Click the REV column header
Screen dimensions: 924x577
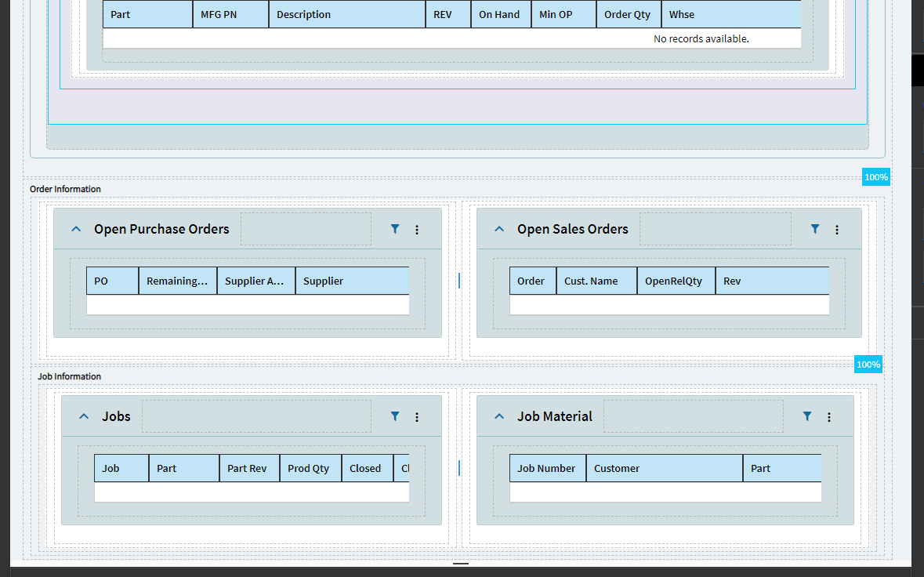[x=448, y=14]
